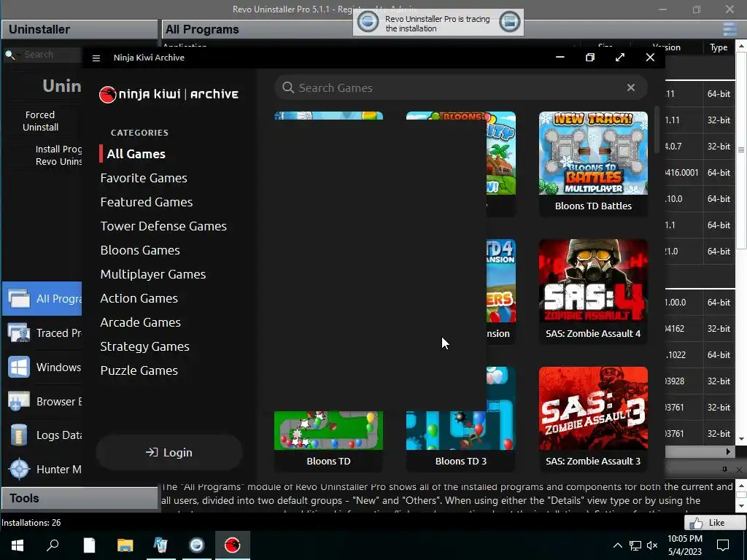Click the Like button in Revo

tap(715, 522)
